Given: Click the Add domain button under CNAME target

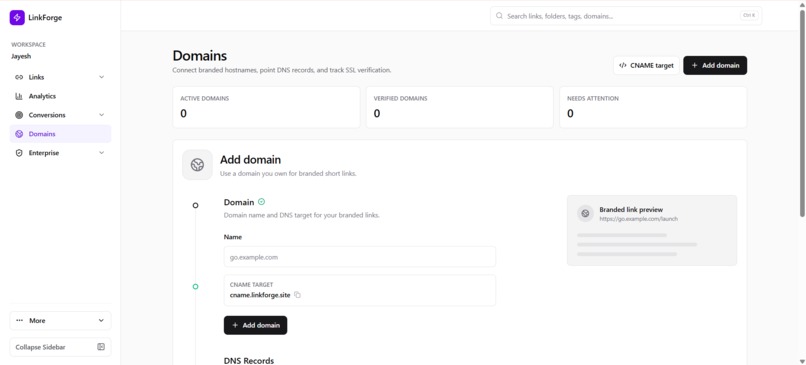Looking at the screenshot, I should tap(255, 325).
